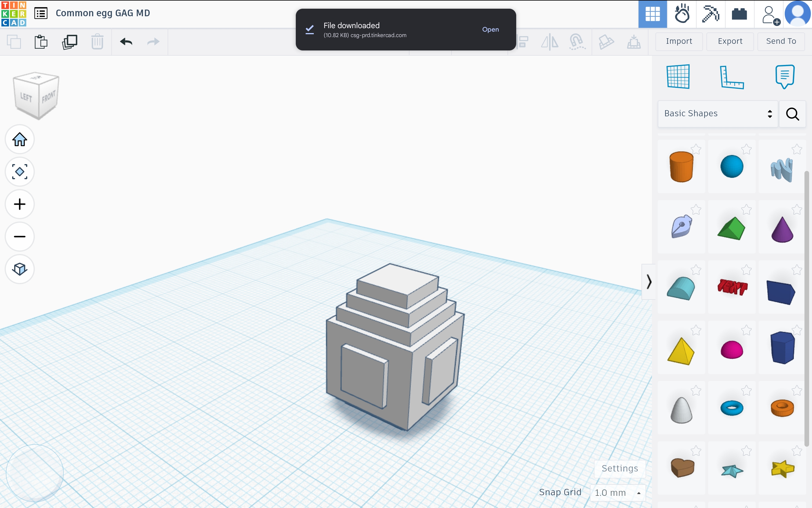This screenshot has height=508, width=812.
Task: Collapse the shapes panel chevron
Action: [649, 282]
